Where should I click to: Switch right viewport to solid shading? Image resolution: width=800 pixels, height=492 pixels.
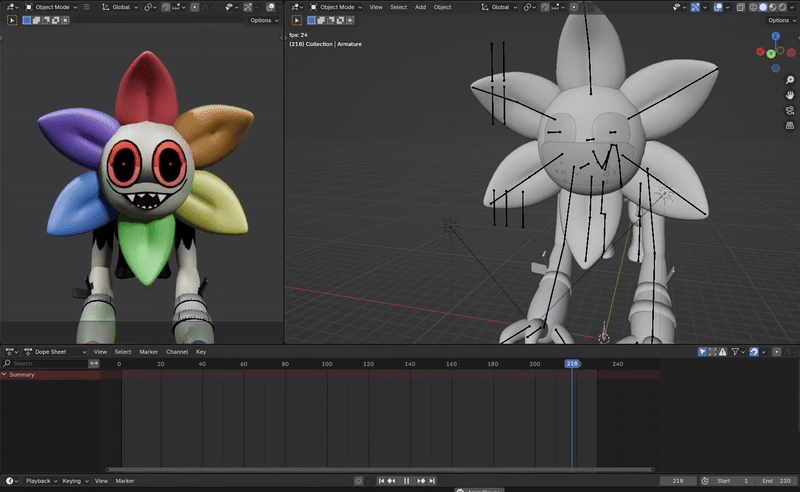point(763,7)
